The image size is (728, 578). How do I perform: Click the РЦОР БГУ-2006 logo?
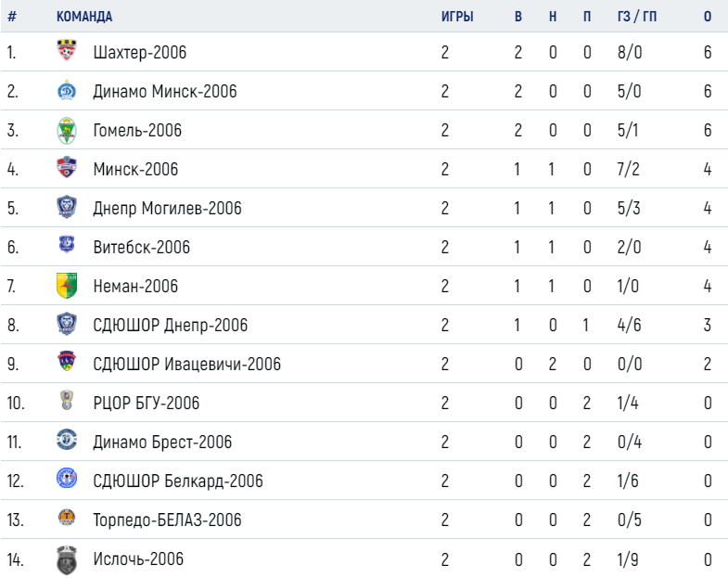(67, 400)
